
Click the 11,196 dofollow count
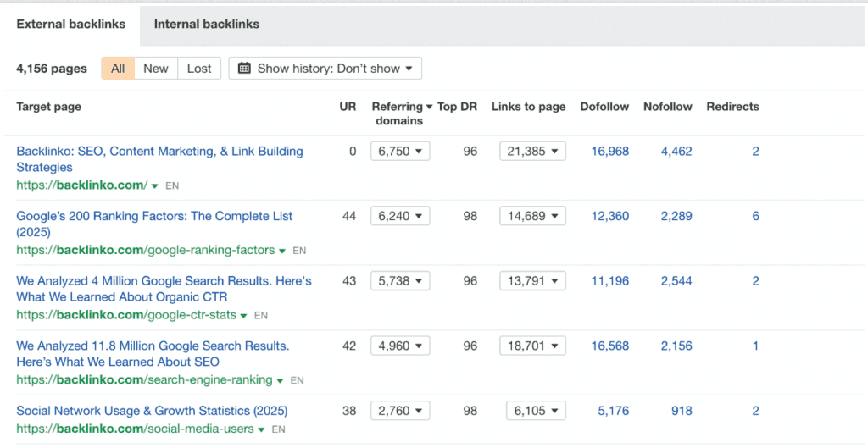pyautogui.click(x=610, y=281)
